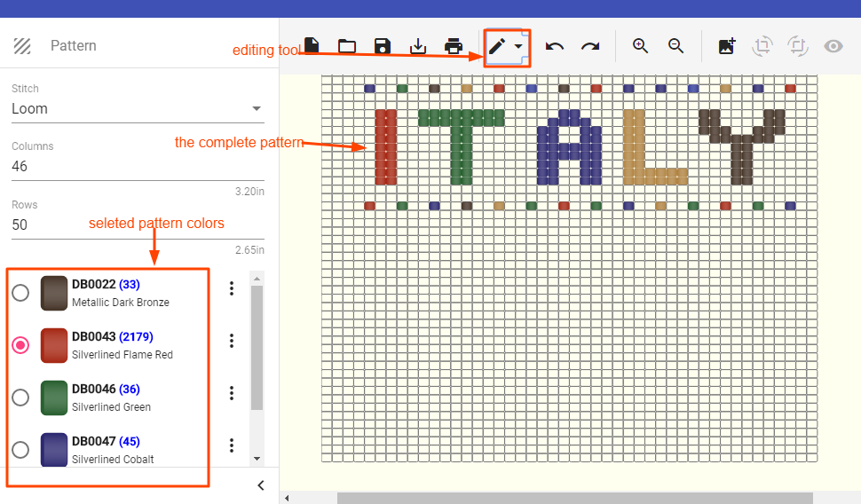Zoom out of the pattern
Image resolution: width=861 pixels, height=504 pixels.
pyautogui.click(x=676, y=46)
